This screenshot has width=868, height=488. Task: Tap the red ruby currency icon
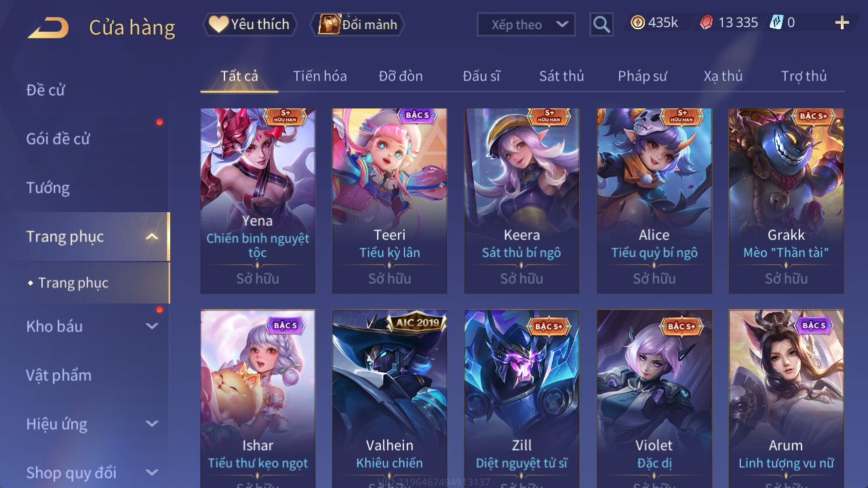coord(707,22)
